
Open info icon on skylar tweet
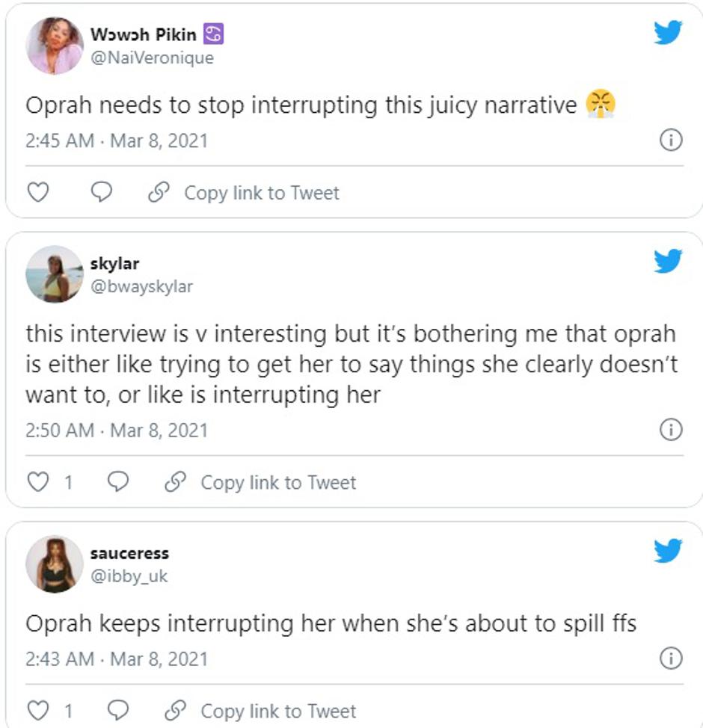tap(671, 430)
